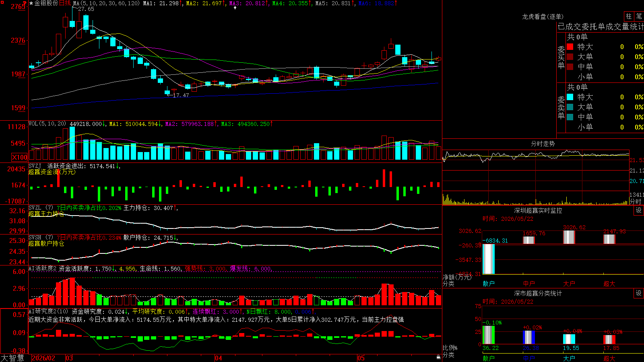Switch to 笔 tick view in 龙虎看盘
Screen dimensions: 644x362
pos(639,16)
